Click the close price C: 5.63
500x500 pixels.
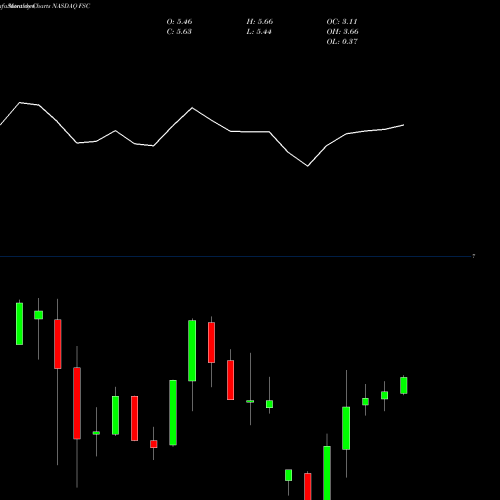point(179,32)
